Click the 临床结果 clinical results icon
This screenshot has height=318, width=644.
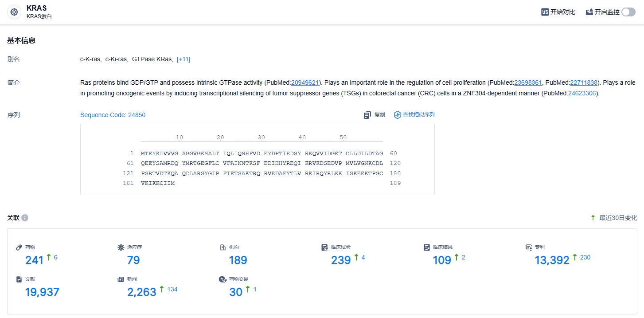[x=427, y=247]
